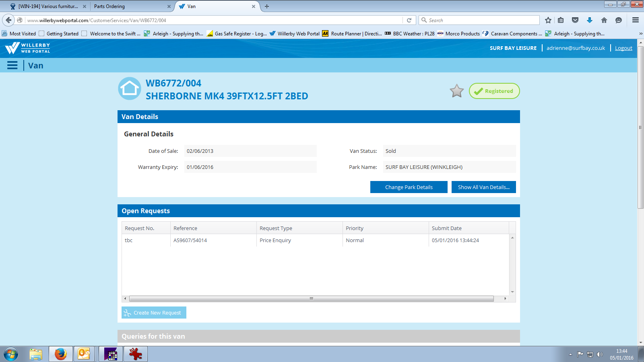The height and width of the screenshot is (362, 644).
Task: Click the house icon beside WB6772/004
Action: [x=130, y=88]
